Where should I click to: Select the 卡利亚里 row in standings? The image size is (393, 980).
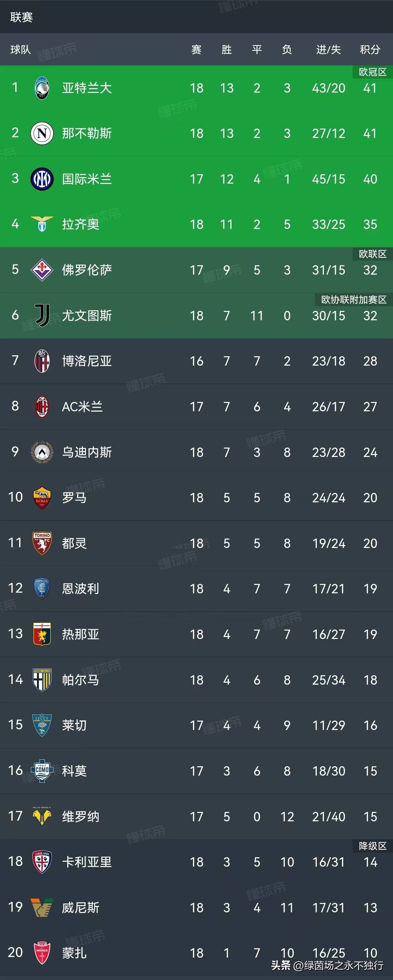[196, 862]
